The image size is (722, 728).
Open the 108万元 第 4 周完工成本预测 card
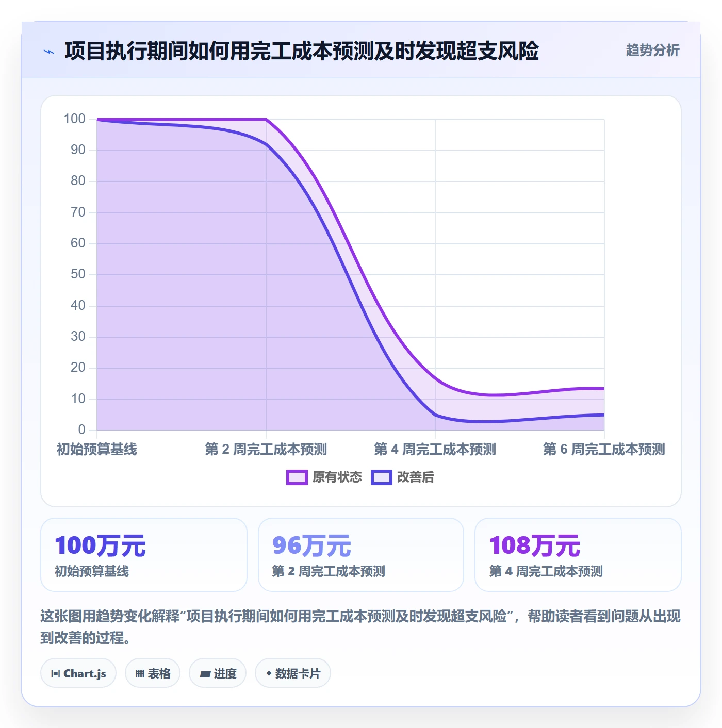[x=578, y=555]
